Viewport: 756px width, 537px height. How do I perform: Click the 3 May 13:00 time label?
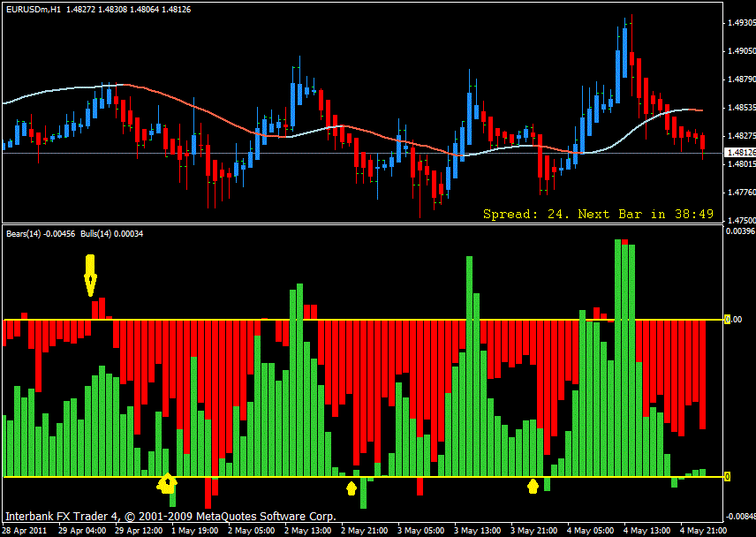477,530
